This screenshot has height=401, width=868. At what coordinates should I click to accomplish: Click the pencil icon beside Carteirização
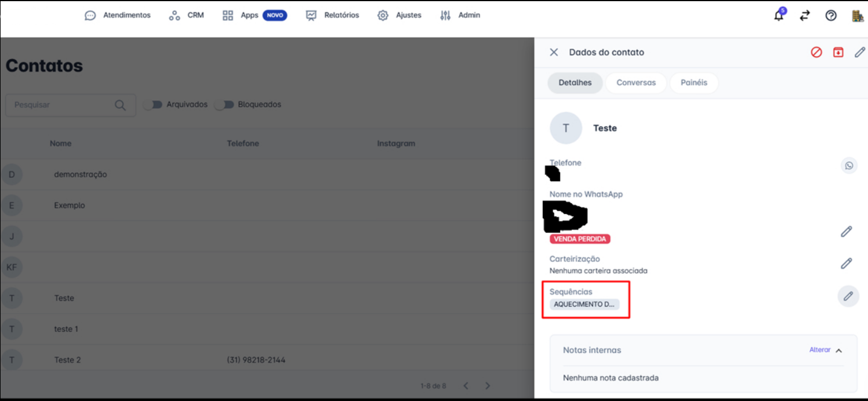click(x=847, y=264)
